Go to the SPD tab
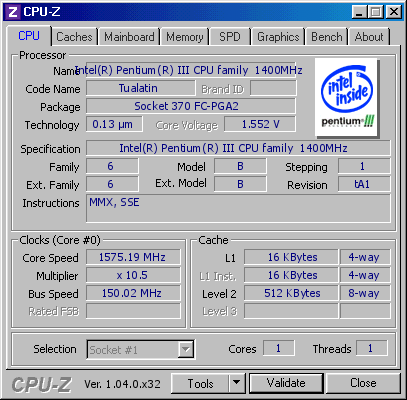The image size is (407, 400). coord(230,37)
